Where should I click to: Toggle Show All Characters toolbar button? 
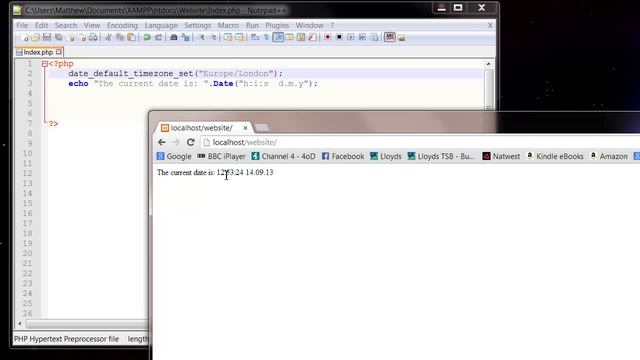point(266,38)
